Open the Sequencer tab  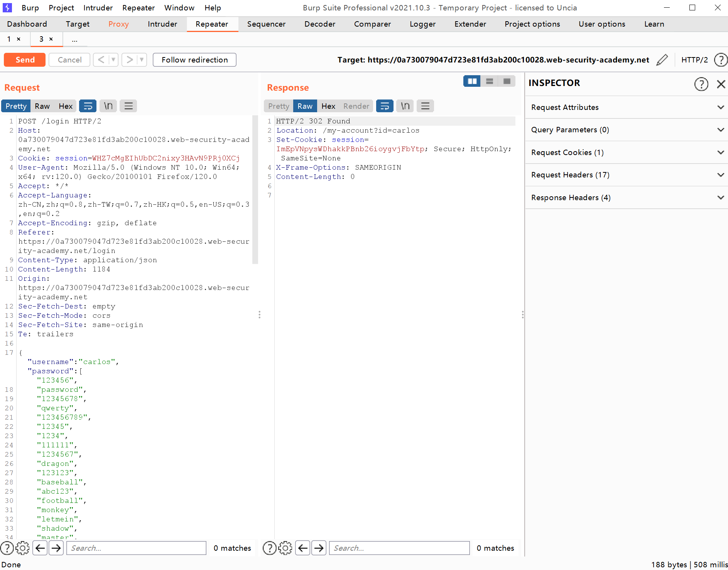(266, 24)
